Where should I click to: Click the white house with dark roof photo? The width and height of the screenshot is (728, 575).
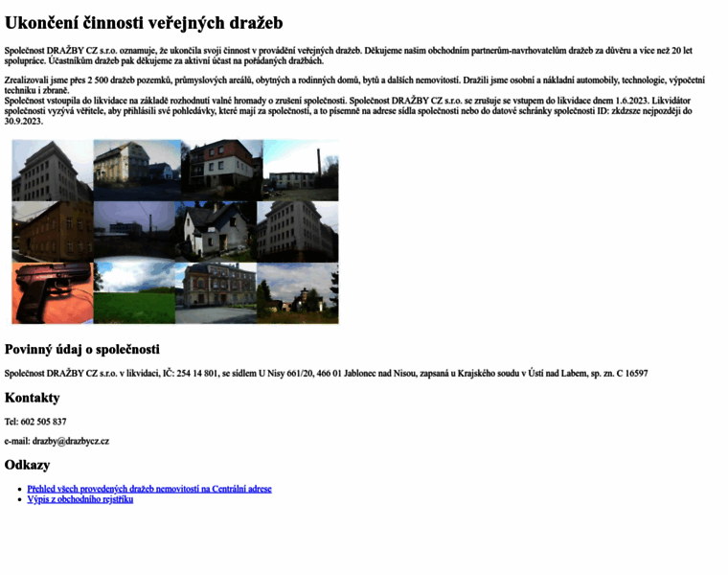(x=216, y=232)
